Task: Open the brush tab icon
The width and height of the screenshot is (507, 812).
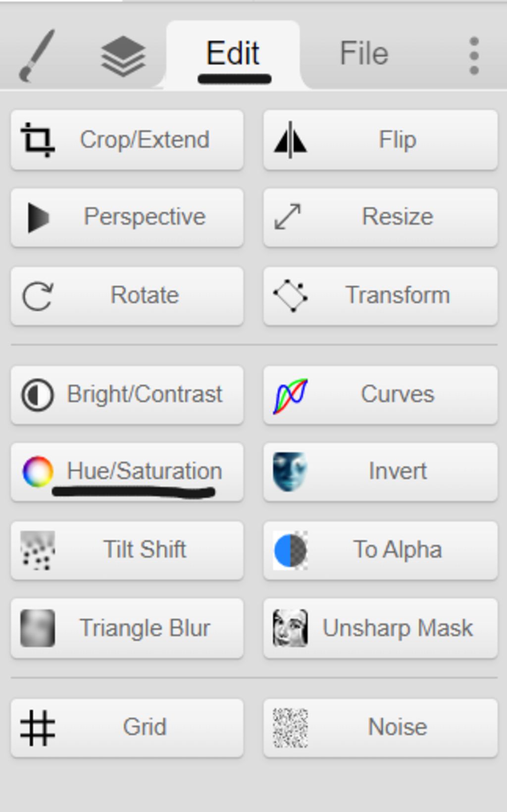Action: (37, 55)
